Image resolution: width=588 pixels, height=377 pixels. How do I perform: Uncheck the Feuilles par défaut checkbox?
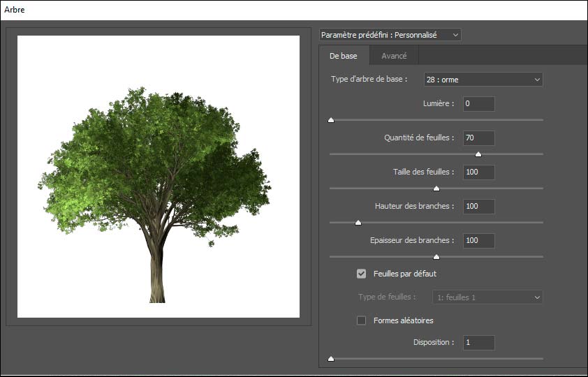point(362,274)
